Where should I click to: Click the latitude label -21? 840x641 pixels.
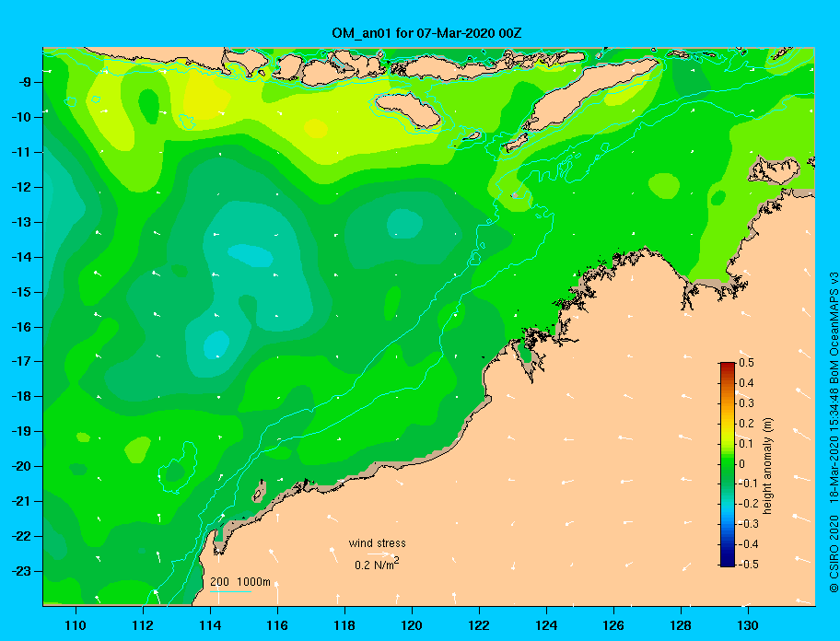coord(21,501)
